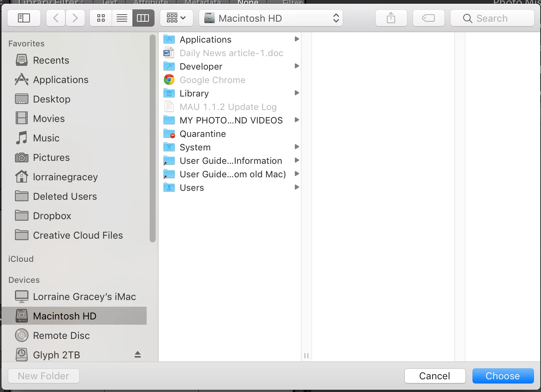Screen dimensions: 541x392
Task: Click the iCloud sidebar heading
Action: point(21,259)
